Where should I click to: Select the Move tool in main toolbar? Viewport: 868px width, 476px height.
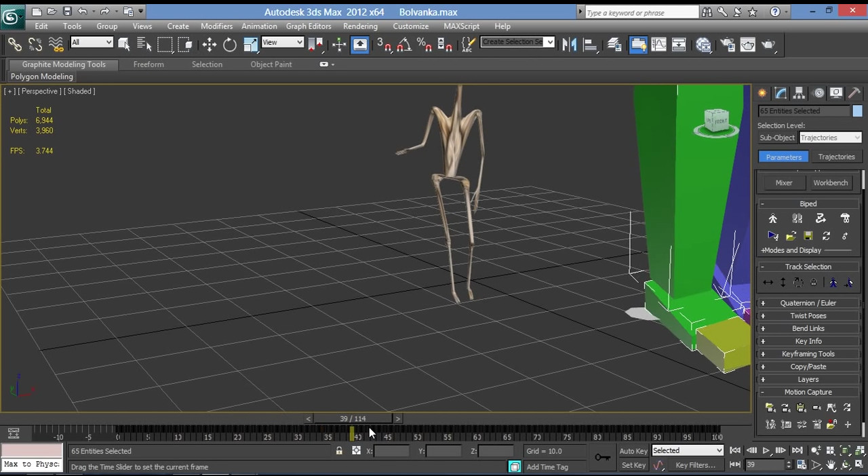coord(209,45)
